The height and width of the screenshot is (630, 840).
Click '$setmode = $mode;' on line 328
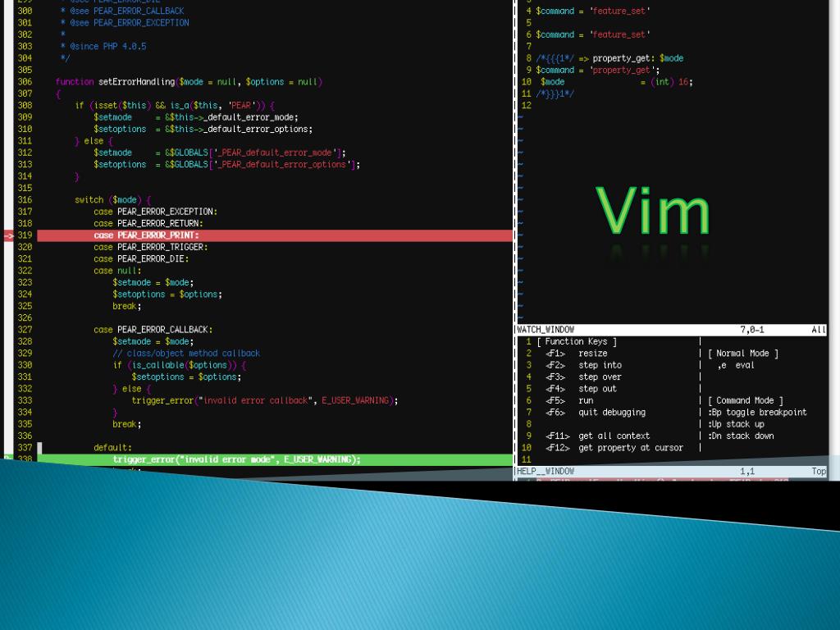point(153,341)
